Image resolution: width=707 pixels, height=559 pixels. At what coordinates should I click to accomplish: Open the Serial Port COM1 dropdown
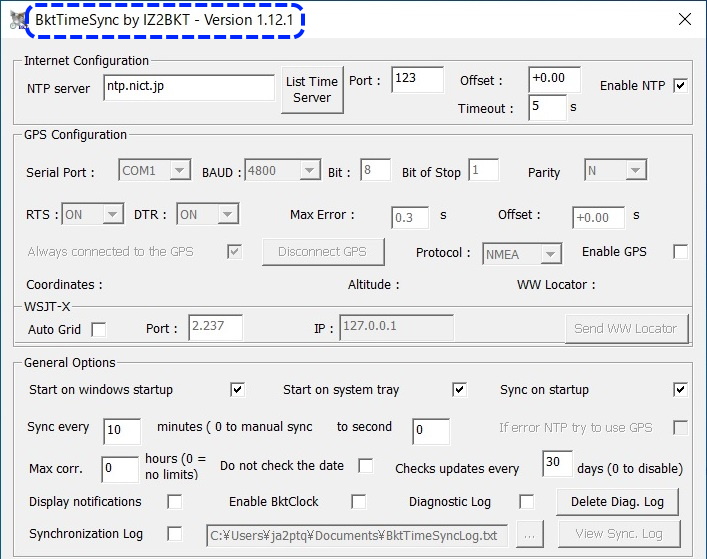tap(154, 170)
